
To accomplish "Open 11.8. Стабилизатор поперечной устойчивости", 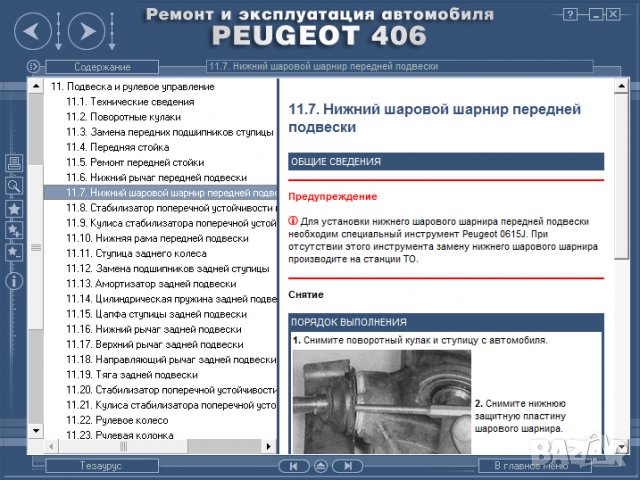I will tap(171, 208).
